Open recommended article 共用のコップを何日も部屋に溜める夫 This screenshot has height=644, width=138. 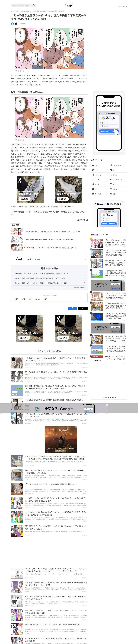coord(49,390)
